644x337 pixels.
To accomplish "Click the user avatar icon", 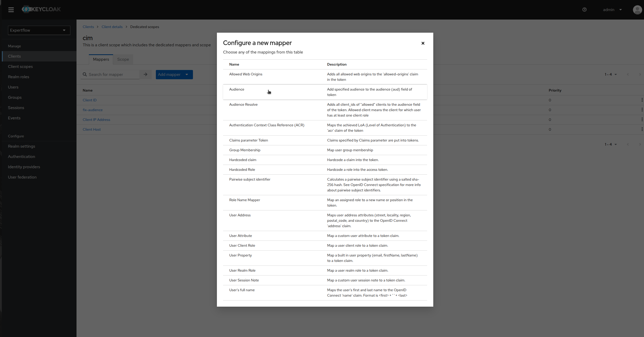I will [x=638, y=10].
